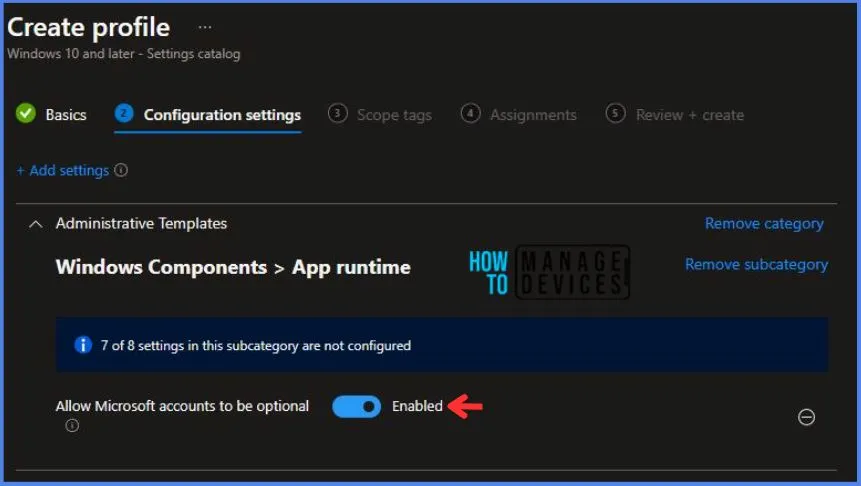This screenshot has height=486, width=861.
Task: Click the Administrative Templates heading
Action: tap(141, 224)
